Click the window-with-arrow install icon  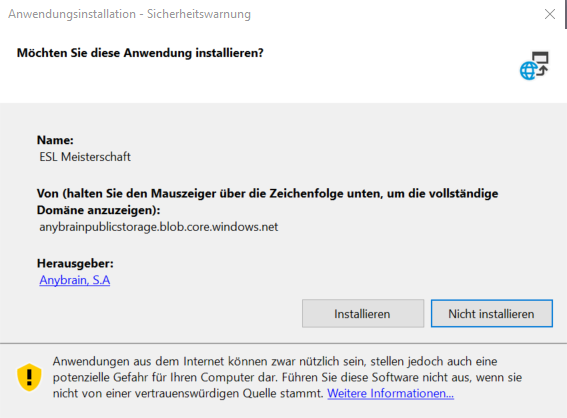(x=541, y=63)
